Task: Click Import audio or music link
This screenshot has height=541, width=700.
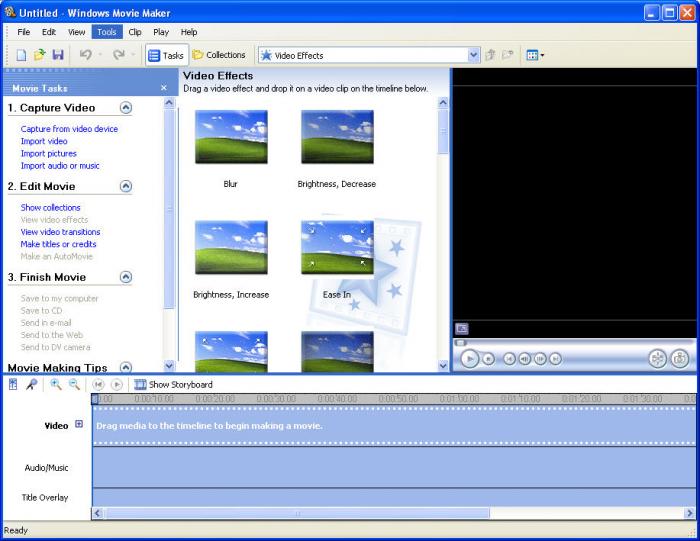Action: [x=60, y=166]
